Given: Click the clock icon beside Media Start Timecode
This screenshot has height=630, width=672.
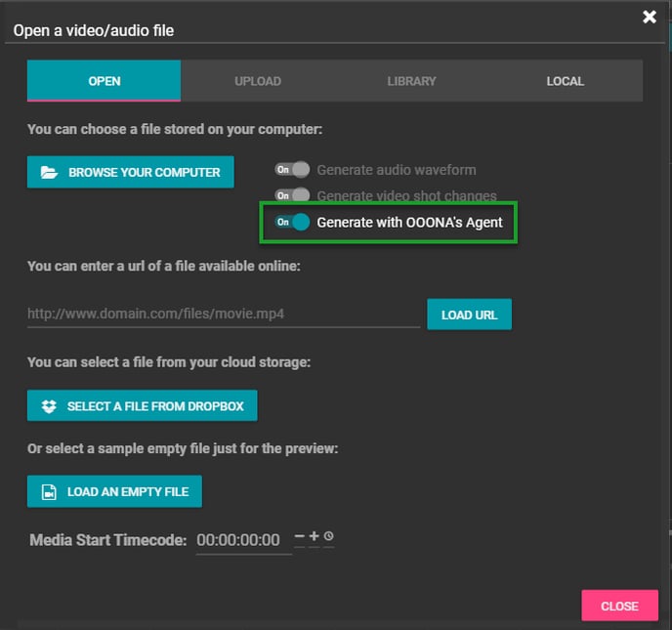Looking at the screenshot, I should point(329,536).
